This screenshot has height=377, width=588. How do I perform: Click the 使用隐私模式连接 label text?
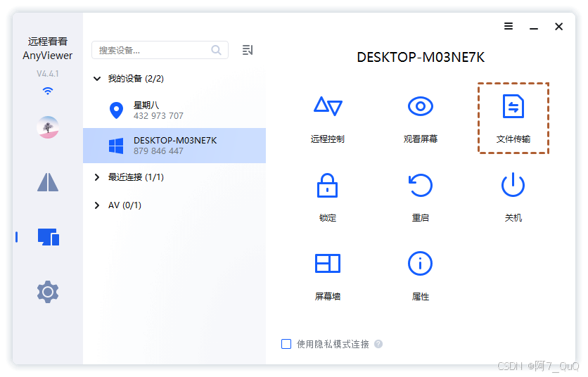333,344
